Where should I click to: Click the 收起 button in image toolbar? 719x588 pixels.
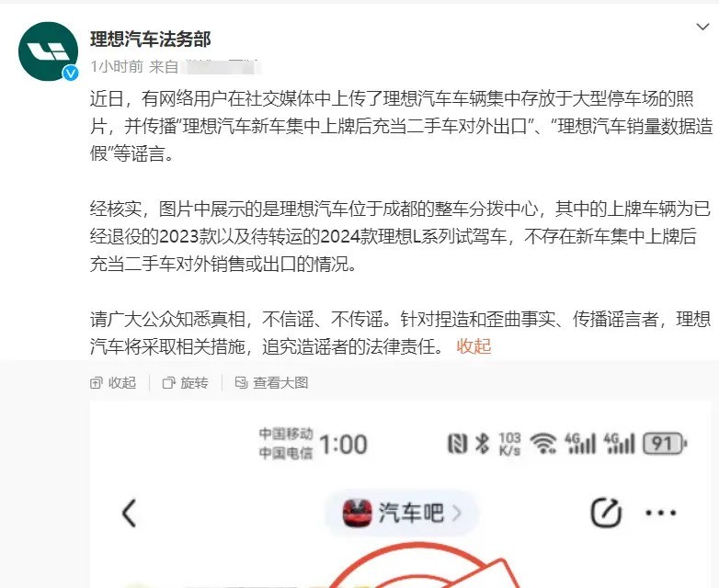[x=113, y=383]
